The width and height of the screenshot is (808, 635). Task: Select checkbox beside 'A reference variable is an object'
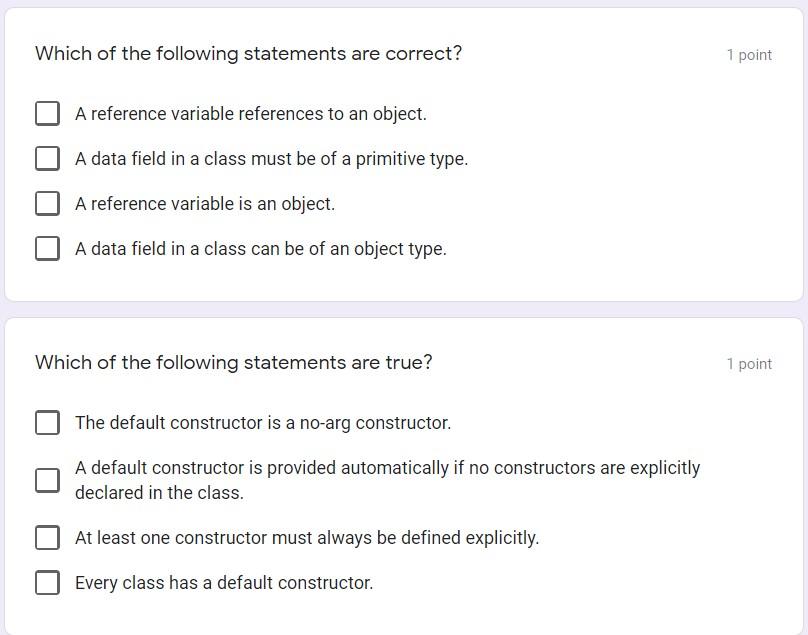pyautogui.click(x=47, y=203)
